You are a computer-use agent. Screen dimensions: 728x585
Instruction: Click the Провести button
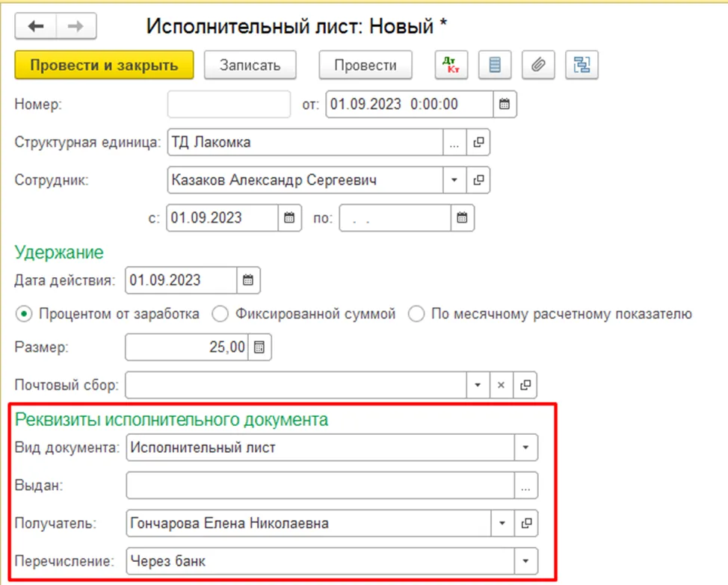coord(365,65)
